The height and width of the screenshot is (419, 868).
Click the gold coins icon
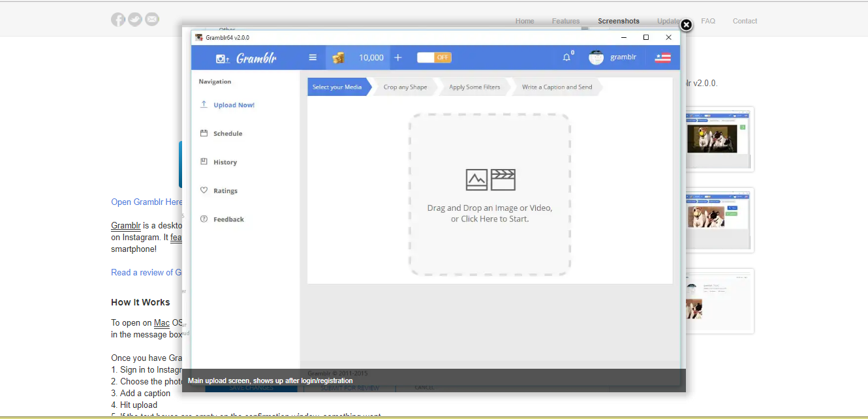point(338,57)
